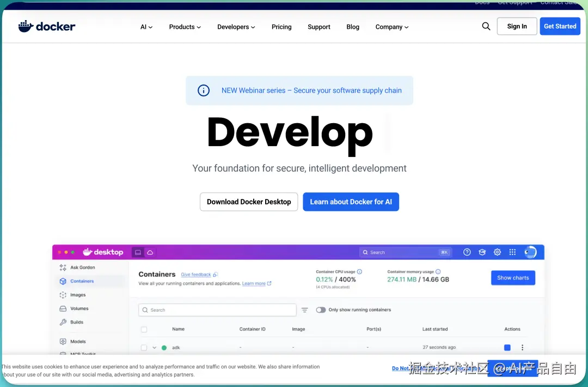Click the '27 seconds ago' cell
Viewport: 588px width, 387px height.
point(439,347)
